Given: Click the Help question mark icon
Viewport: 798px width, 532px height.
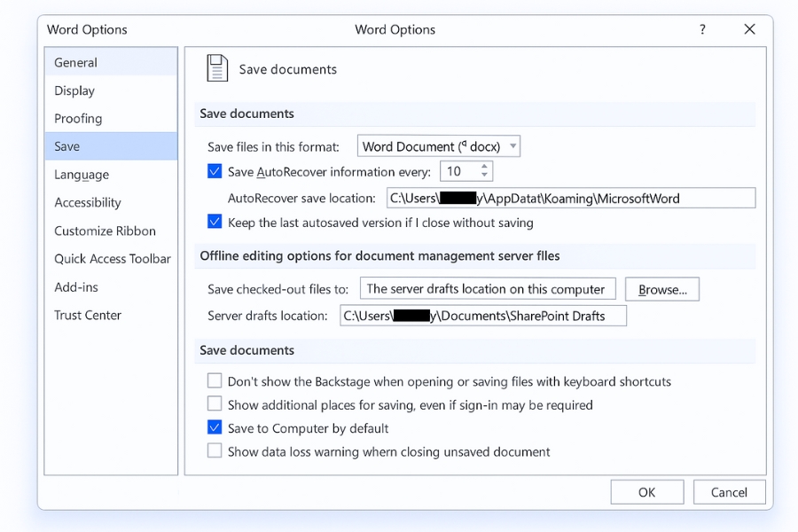Looking at the screenshot, I should point(702,29).
